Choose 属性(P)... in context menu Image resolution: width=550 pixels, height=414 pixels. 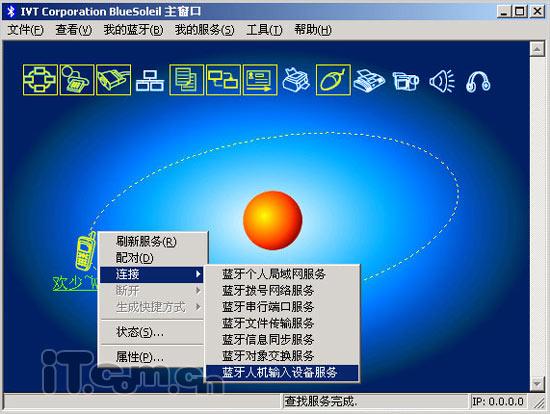pos(152,357)
